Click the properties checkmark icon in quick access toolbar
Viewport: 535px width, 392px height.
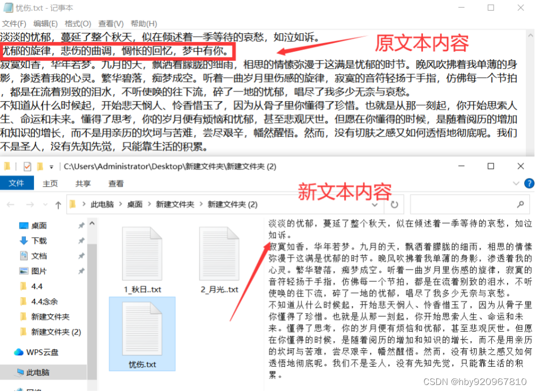tap(28, 167)
